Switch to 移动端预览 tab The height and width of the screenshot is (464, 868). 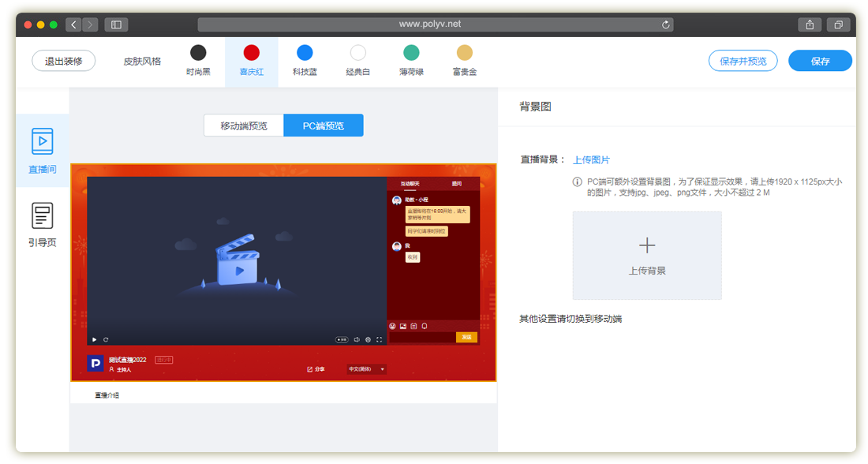point(244,125)
